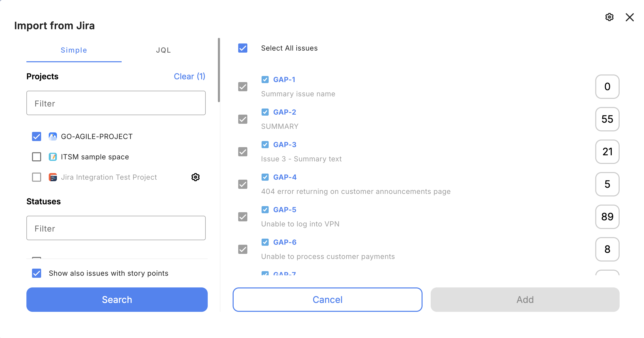
Task: Open settings gear in dialog header
Action: pyautogui.click(x=609, y=17)
